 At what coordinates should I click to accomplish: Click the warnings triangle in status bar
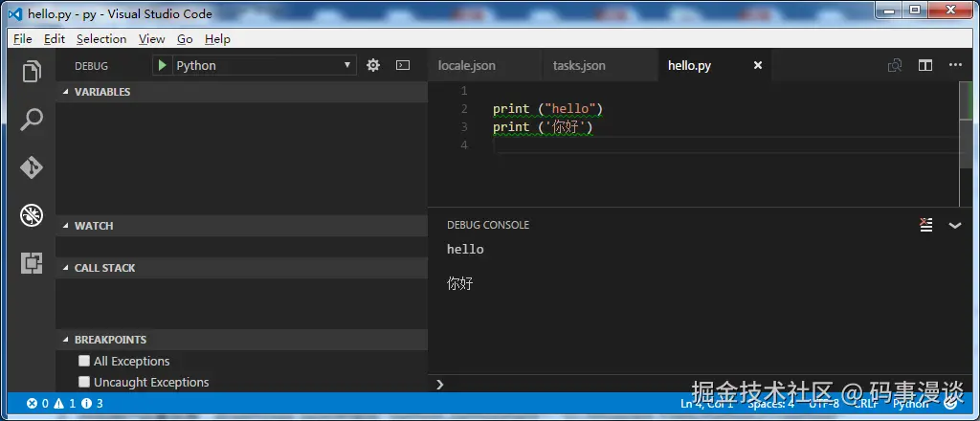pos(59,404)
